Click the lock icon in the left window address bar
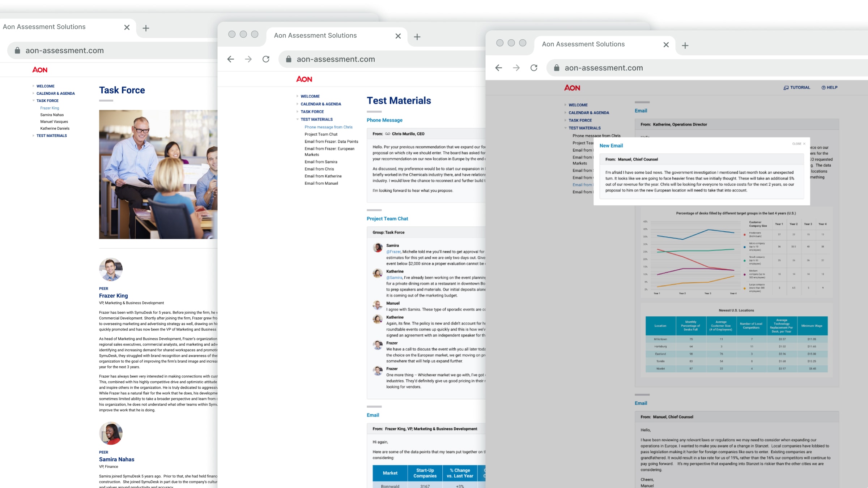This screenshot has width=868, height=488. click(x=17, y=50)
